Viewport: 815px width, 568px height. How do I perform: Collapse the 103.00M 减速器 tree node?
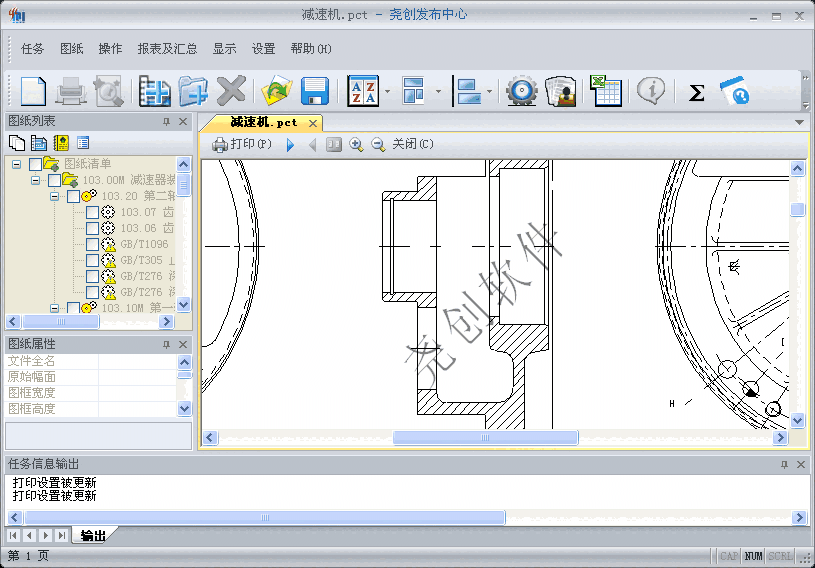click(36, 181)
